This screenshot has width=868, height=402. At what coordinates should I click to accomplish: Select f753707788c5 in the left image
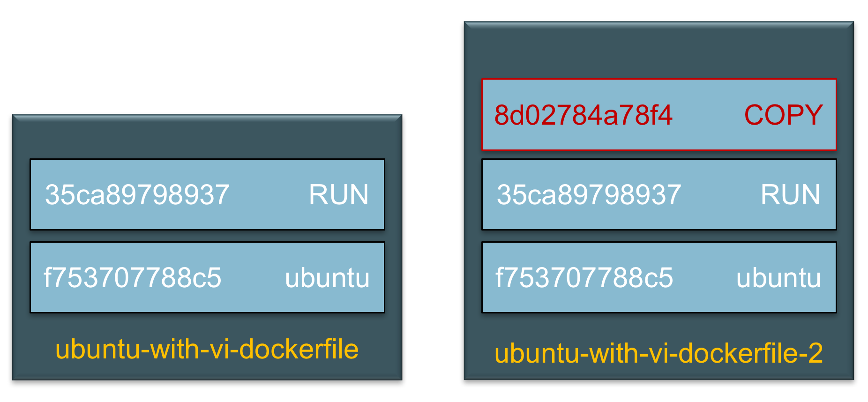(x=132, y=278)
